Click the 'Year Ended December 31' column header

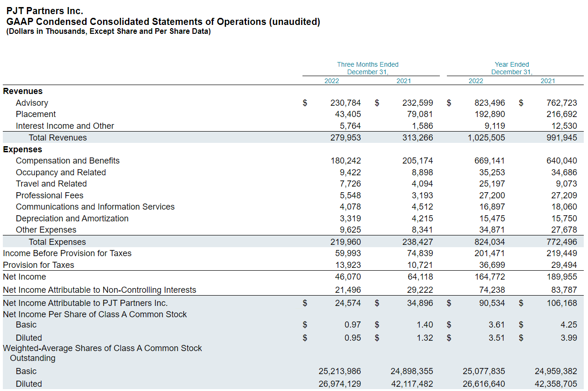512,68
